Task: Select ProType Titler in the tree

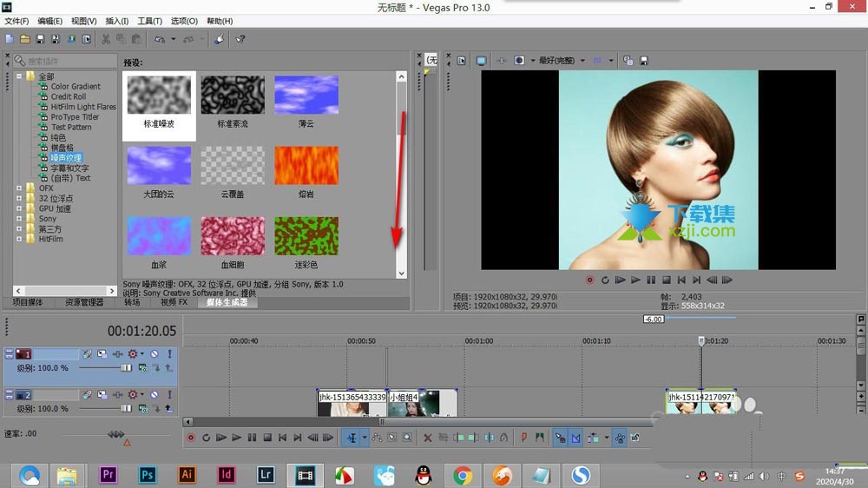Action: [x=75, y=117]
